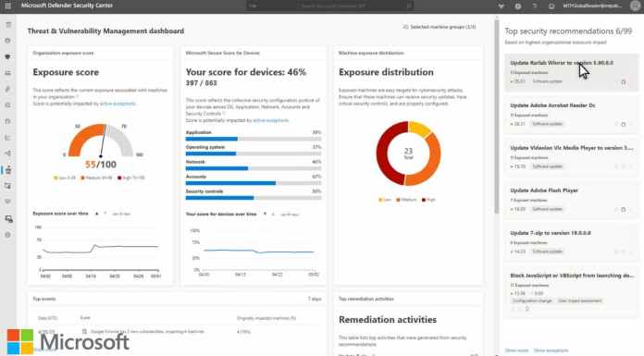Follow active exceptions link under Exposure score
Viewport: 644px width, 356px height.
click(x=118, y=104)
